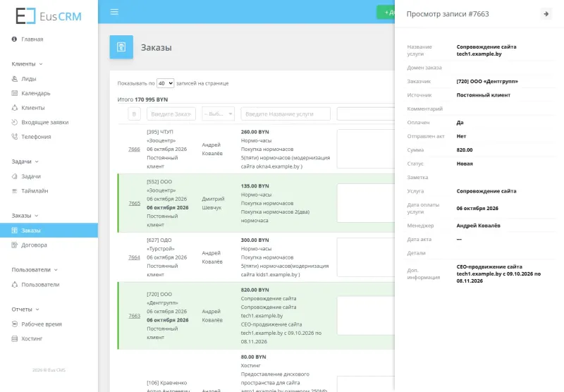Image resolution: width=564 pixels, height=392 pixels.
Task: Collapse the Отчеты sidebar section
Action: pos(25,310)
